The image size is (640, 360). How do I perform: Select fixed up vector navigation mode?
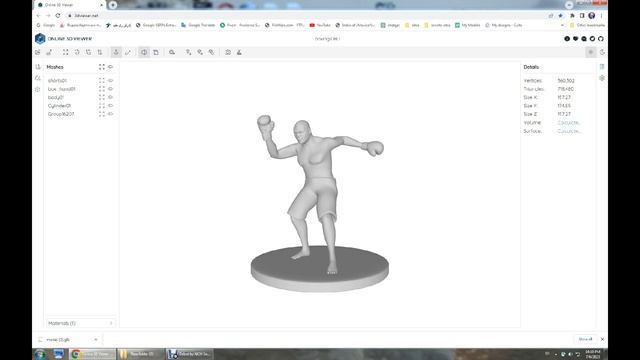116,52
